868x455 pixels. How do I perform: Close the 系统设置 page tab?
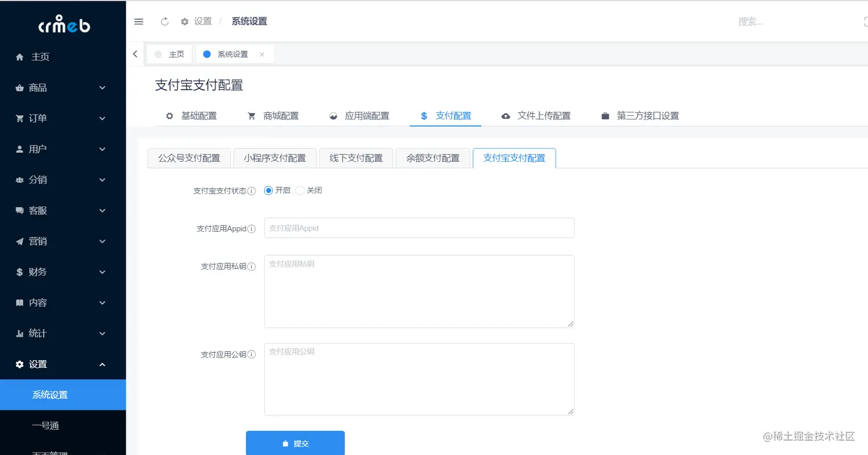click(262, 55)
